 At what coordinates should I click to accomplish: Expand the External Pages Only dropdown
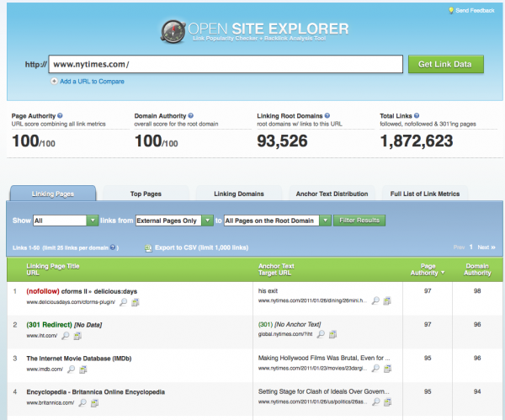[173, 221]
